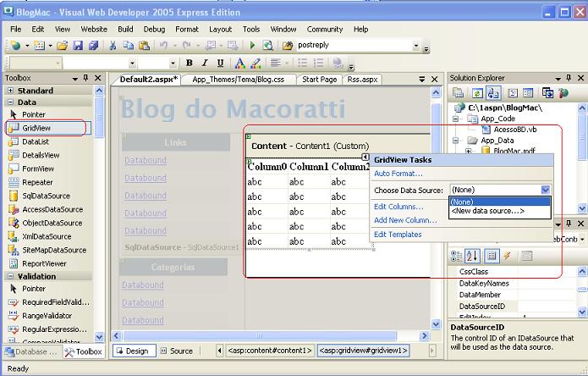
Task: Click the Start Debugging green arrow
Action: (251, 46)
